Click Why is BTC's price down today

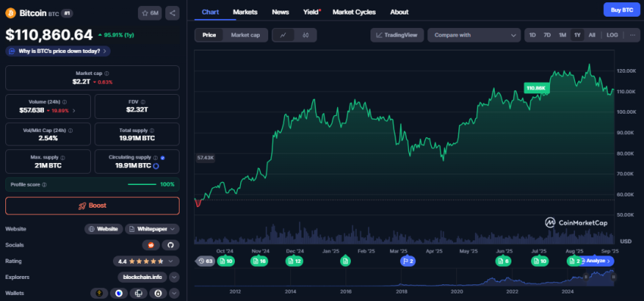click(58, 51)
